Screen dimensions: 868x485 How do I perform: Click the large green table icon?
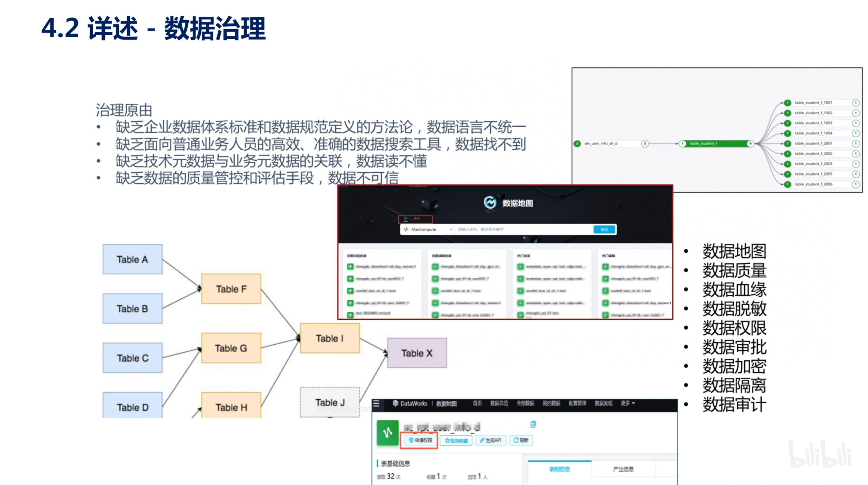(387, 433)
